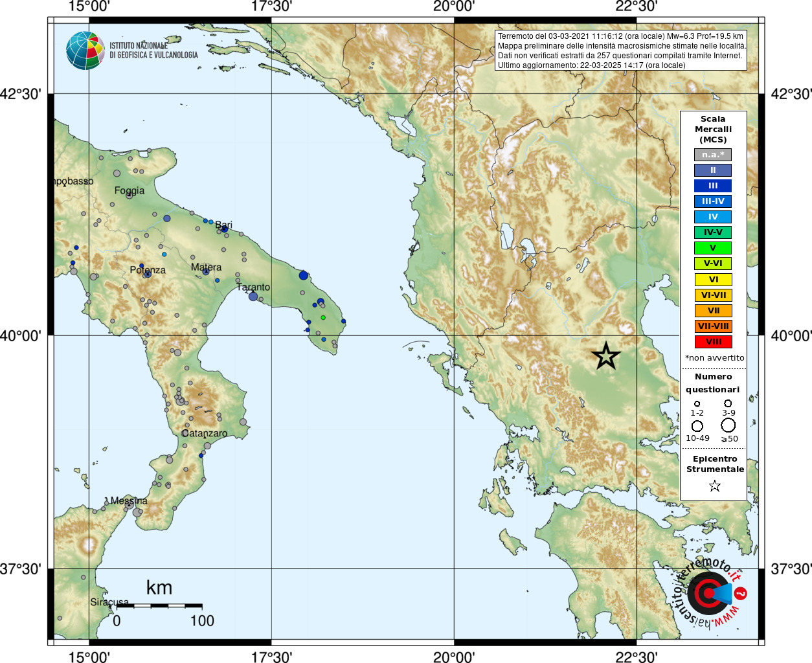Click the red VIII intensity legend swatch
812x663 pixels.
(x=713, y=342)
